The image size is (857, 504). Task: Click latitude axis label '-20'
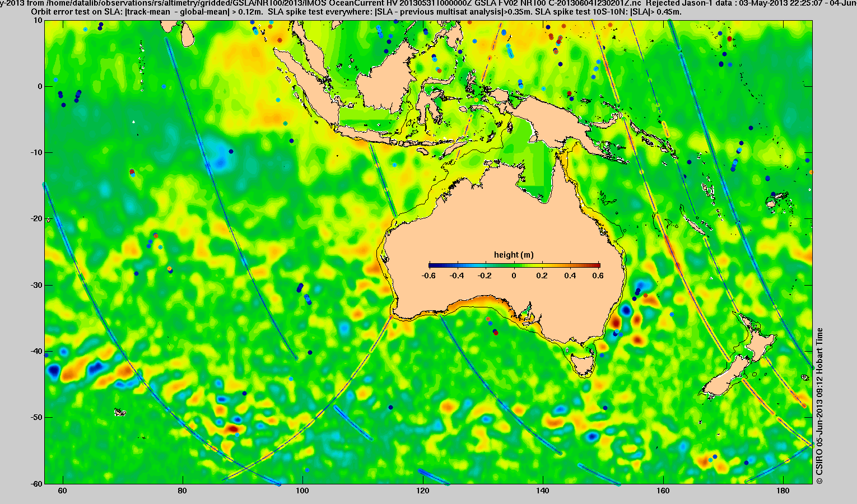36,218
